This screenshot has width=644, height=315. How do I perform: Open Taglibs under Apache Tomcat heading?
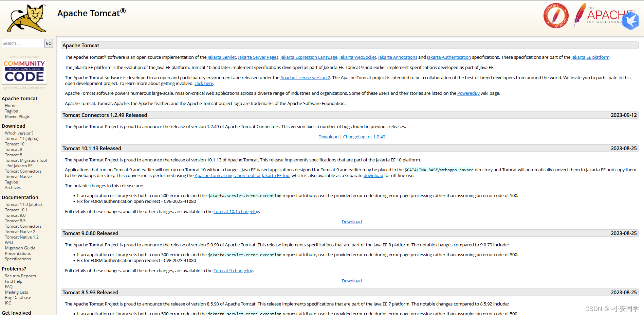11,111
